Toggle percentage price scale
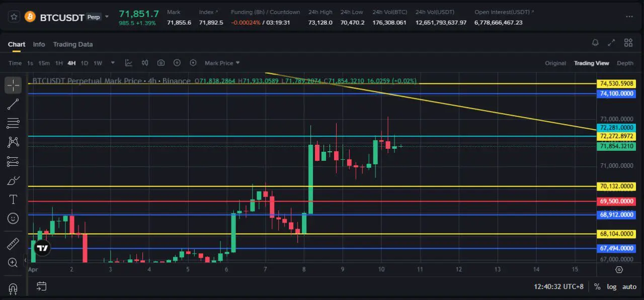The width and height of the screenshot is (644, 300). [x=597, y=286]
